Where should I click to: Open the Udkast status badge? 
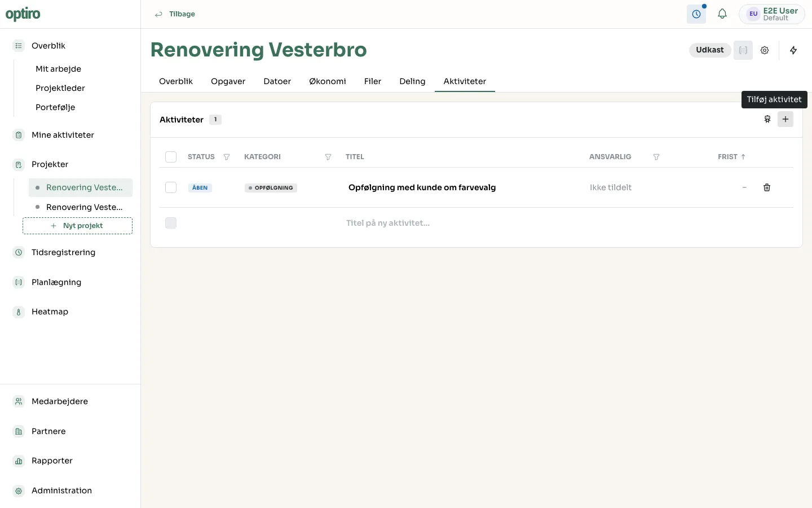tap(710, 50)
